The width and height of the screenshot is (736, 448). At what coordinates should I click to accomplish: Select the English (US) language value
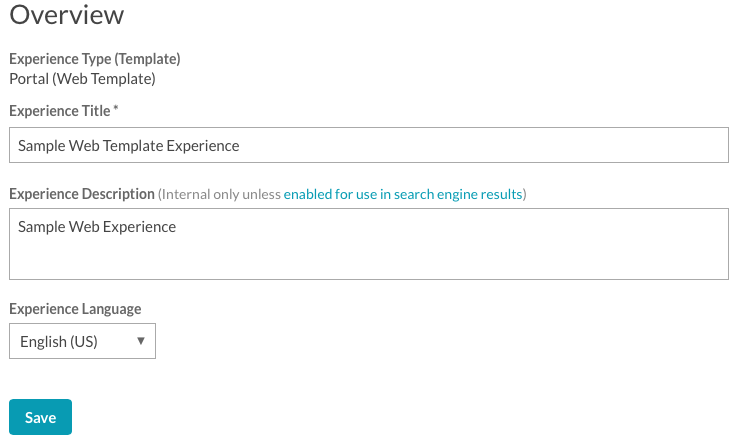(x=59, y=341)
